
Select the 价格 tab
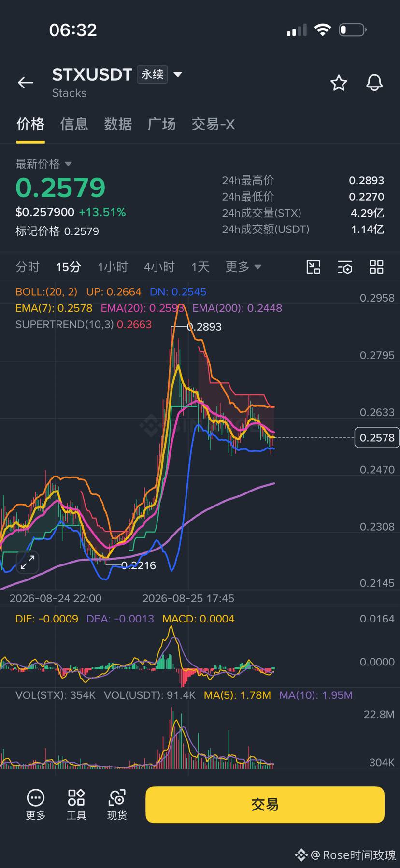30,124
